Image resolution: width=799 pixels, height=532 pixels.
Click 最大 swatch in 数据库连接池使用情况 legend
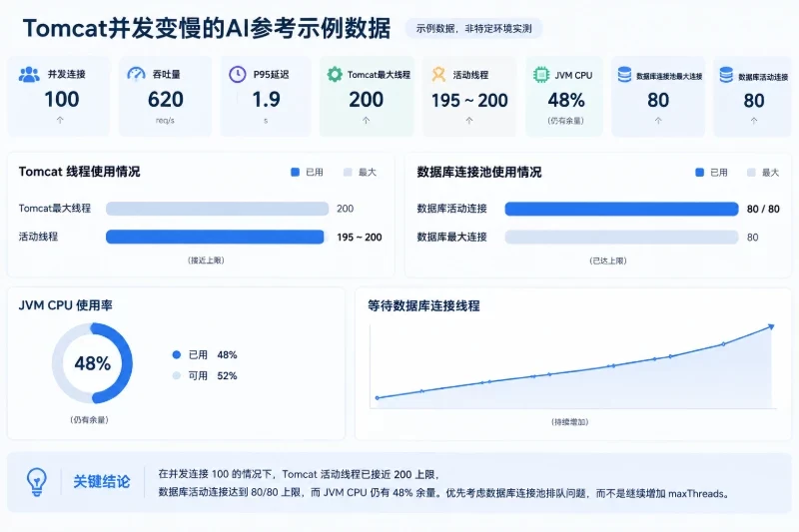(x=751, y=173)
